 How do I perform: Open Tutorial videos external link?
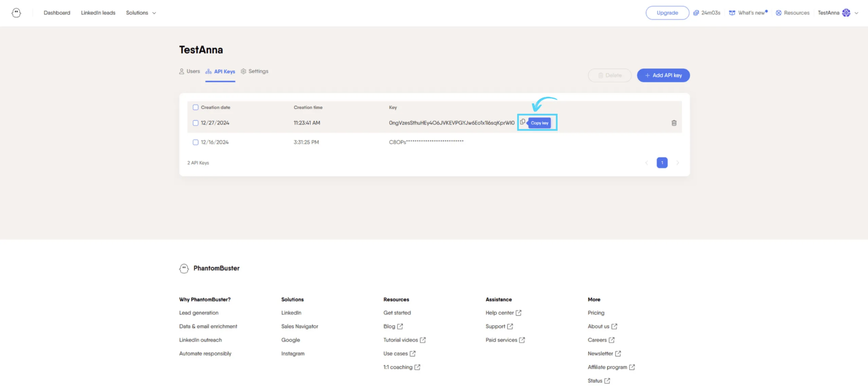[x=404, y=340]
